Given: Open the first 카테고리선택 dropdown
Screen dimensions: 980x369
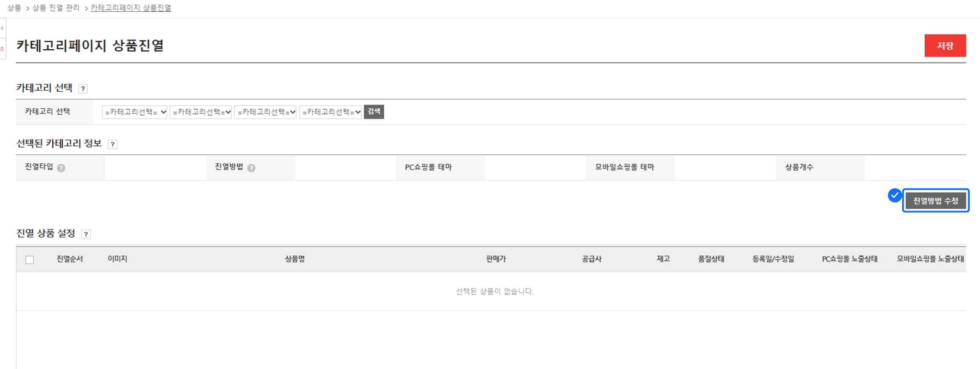Looking at the screenshot, I should [134, 112].
